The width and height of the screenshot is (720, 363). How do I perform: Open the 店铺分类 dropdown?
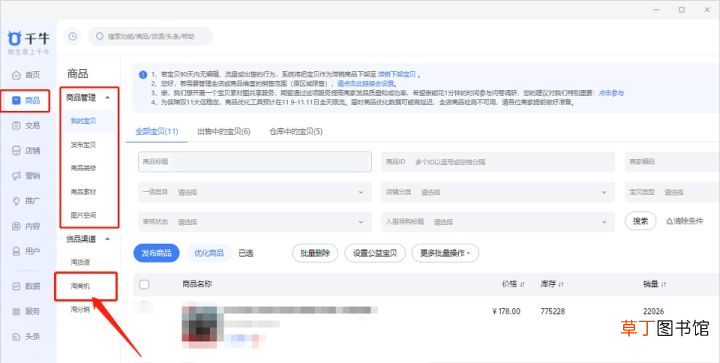[498, 192]
